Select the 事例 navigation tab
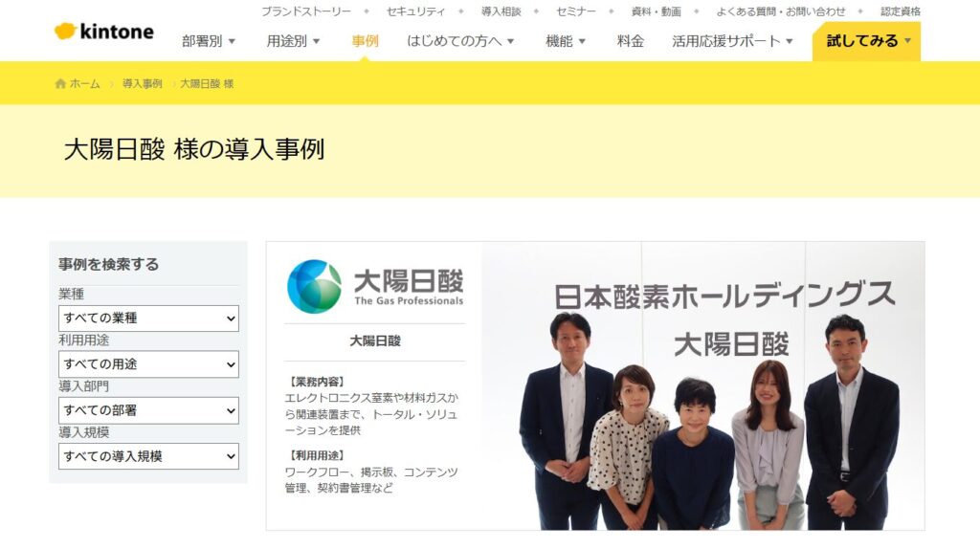Screen dimensions: 980x549 point(365,41)
